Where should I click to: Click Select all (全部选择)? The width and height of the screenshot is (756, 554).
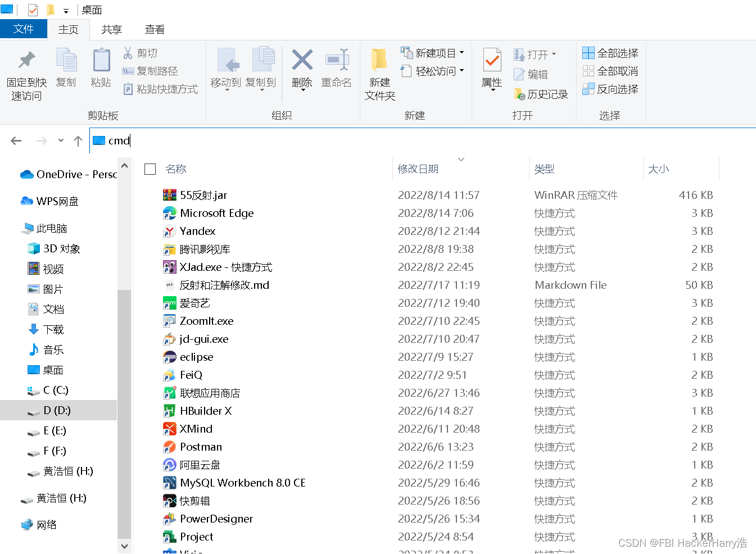610,53
